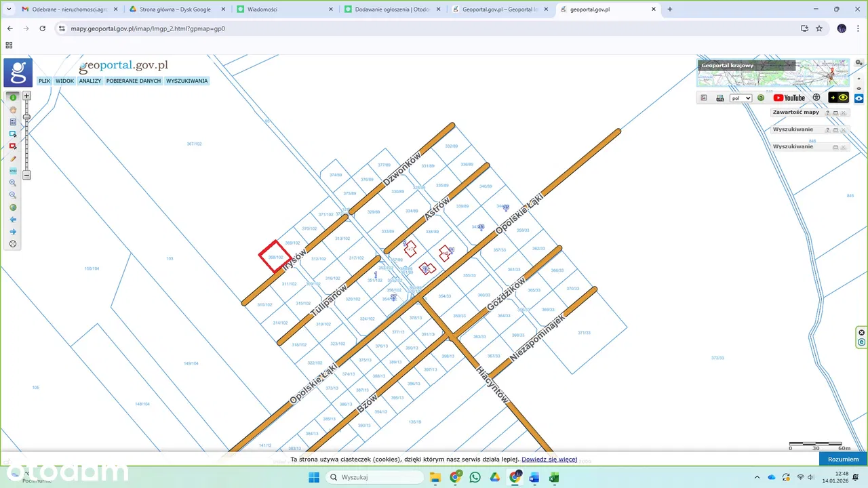Open the ANALIZY menu
868x488 pixels.
pyautogui.click(x=90, y=81)
